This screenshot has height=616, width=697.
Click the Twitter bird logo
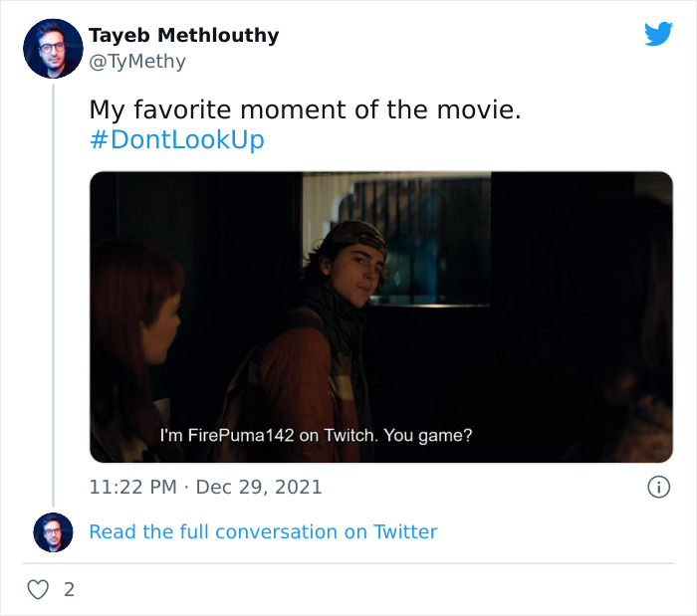click(x=658, y=34)
